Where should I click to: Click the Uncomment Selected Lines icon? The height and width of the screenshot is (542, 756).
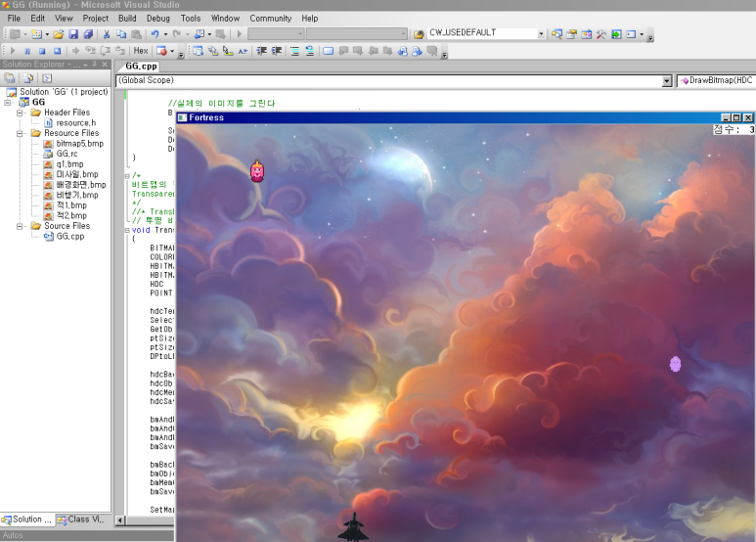pyautogui.click(x=310, y=51)
